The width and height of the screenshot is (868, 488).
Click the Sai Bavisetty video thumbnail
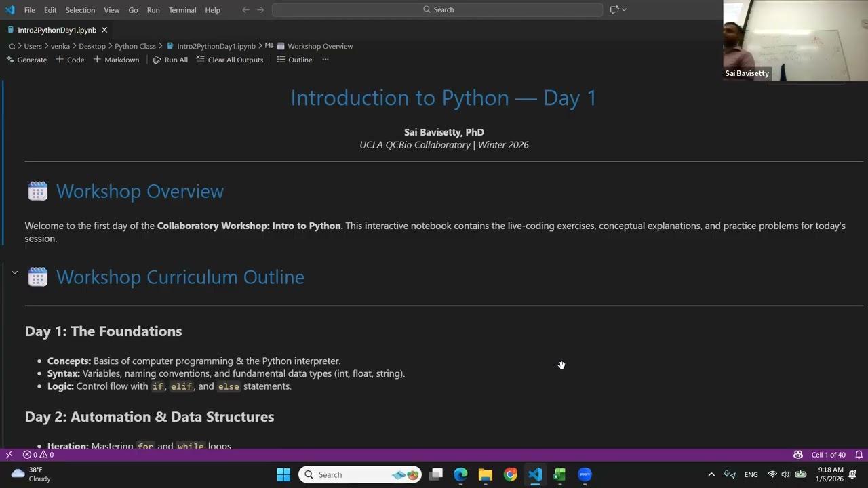[x=795, y=41]
